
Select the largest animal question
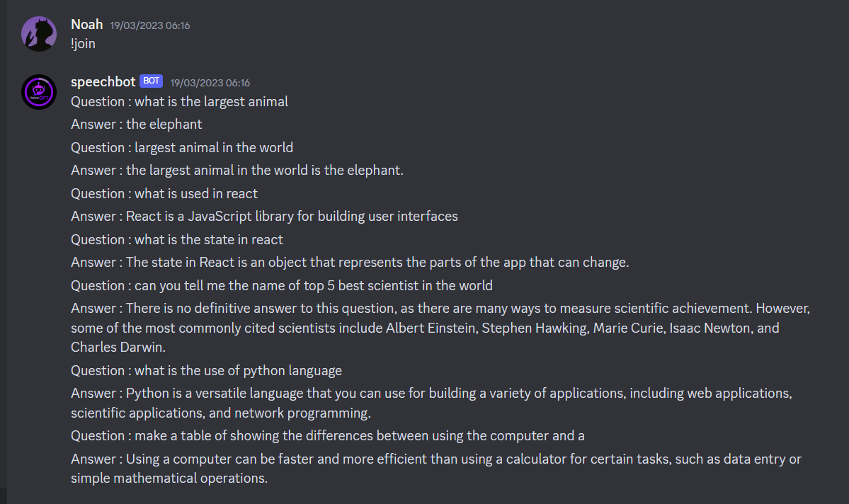pyautogui.click(x=179, y=101)
